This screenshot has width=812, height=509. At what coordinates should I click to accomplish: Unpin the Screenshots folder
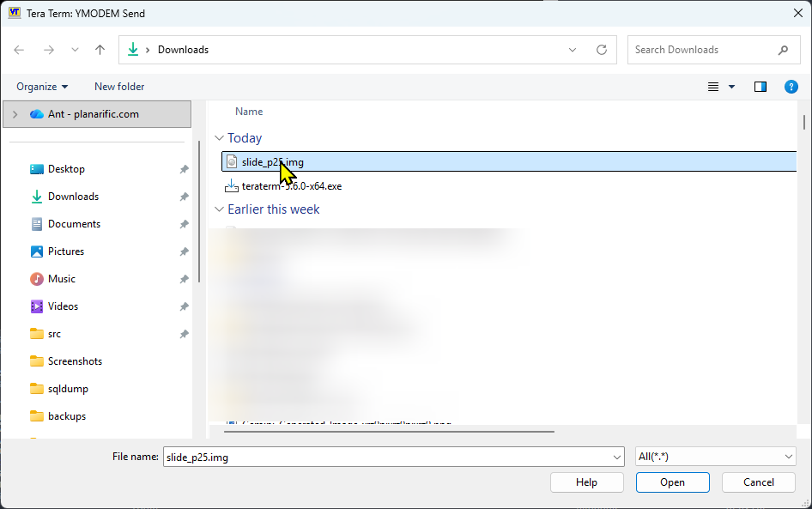point(183,361)
